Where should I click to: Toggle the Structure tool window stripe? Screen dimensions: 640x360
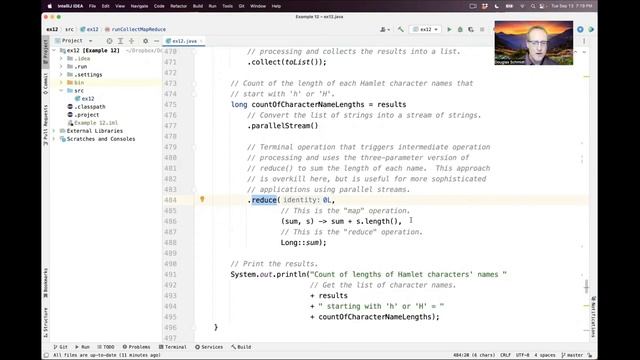pyautogui.click(x=45, y=322)
